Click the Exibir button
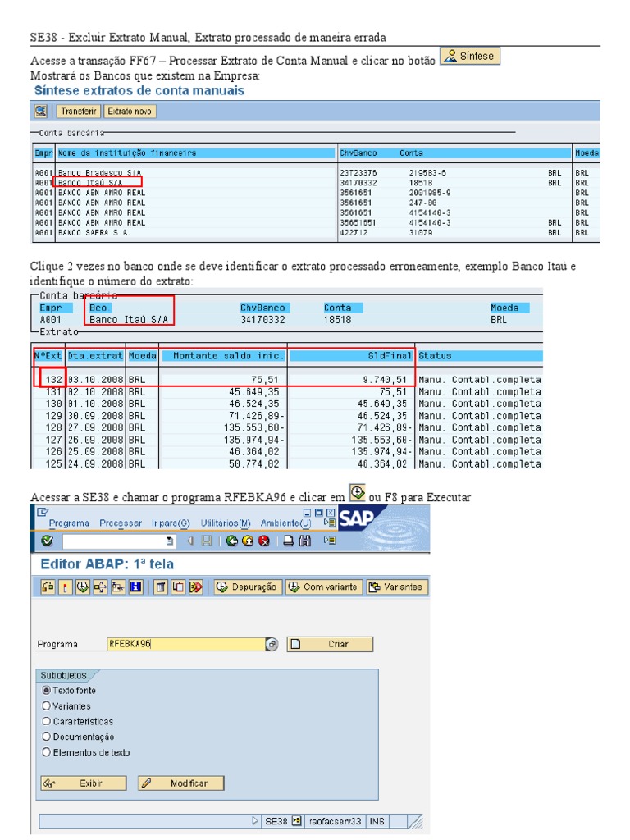The image size is (630, 840). click(x=84, y=783)
